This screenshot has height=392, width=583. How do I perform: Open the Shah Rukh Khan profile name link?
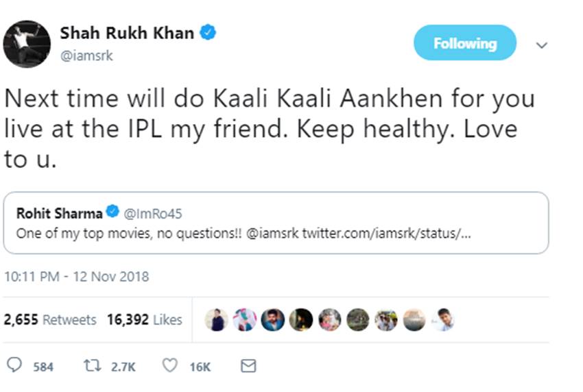(x=127, y=33)
